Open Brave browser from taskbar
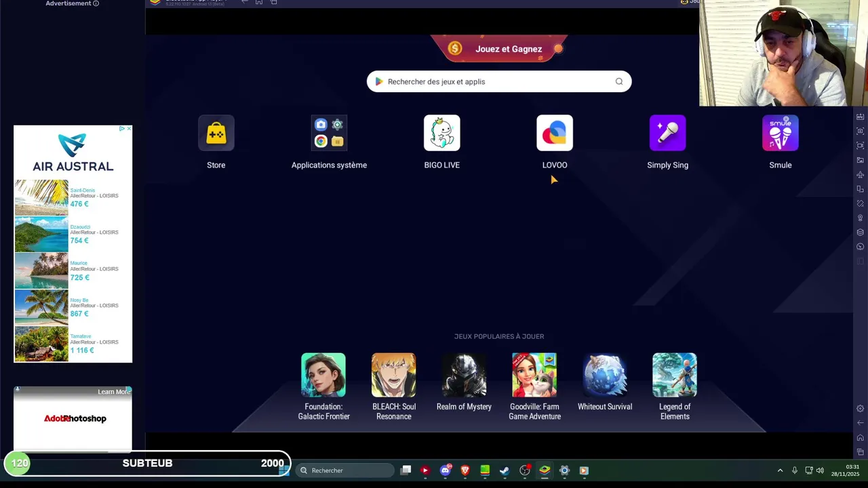 (x=465, y=470)
